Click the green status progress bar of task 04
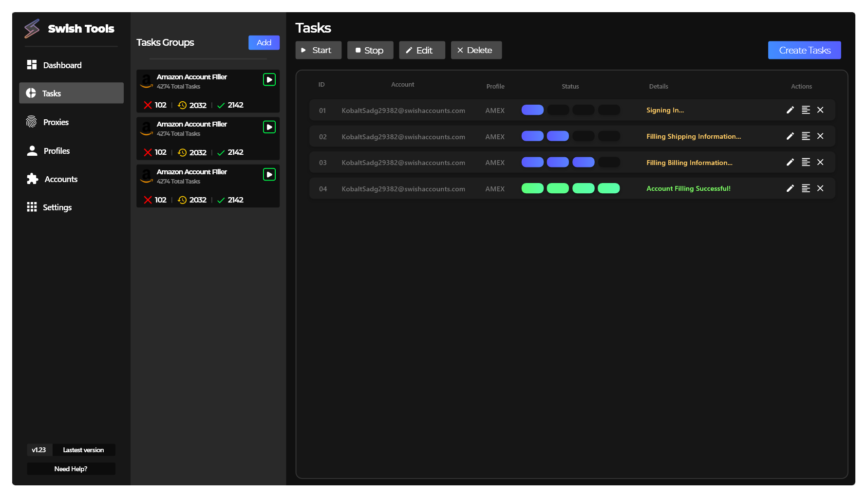This screenshot has height=498, width=868. point(570,188)
